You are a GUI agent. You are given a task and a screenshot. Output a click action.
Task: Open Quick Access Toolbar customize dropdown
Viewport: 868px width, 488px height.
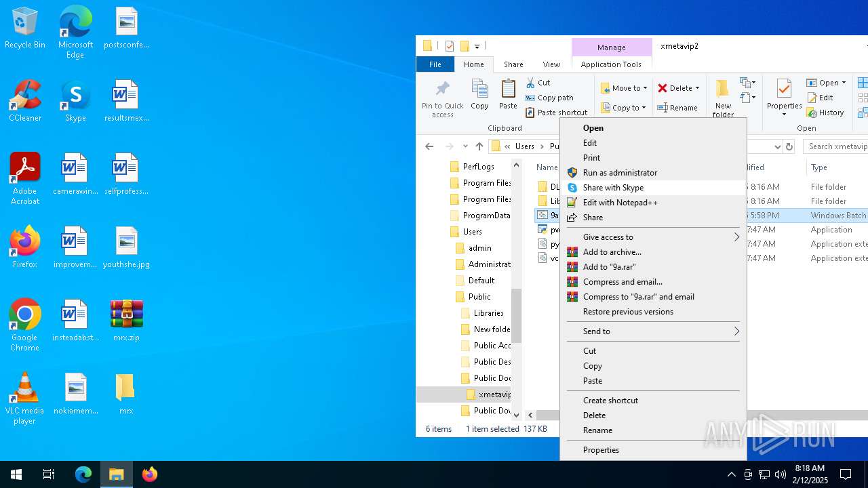coord(477,47)
